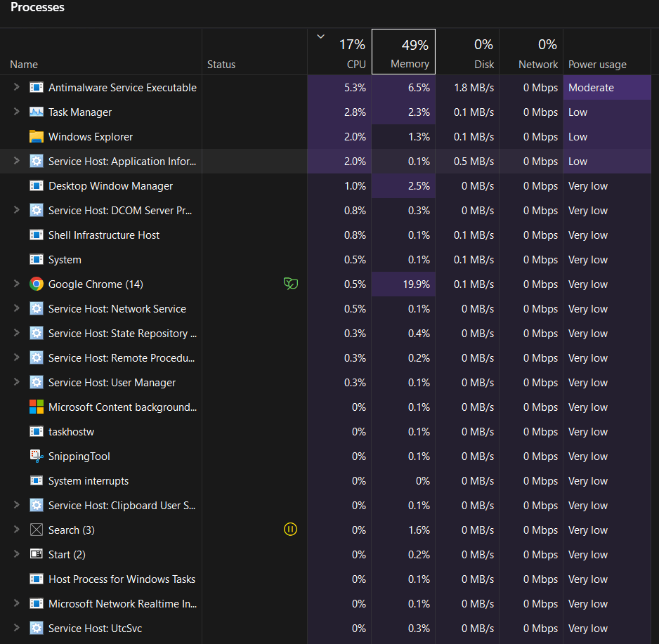Screen dimensions: 659x644
Task: Click the SnippingTool process icon
Action: tap(37, 456)
